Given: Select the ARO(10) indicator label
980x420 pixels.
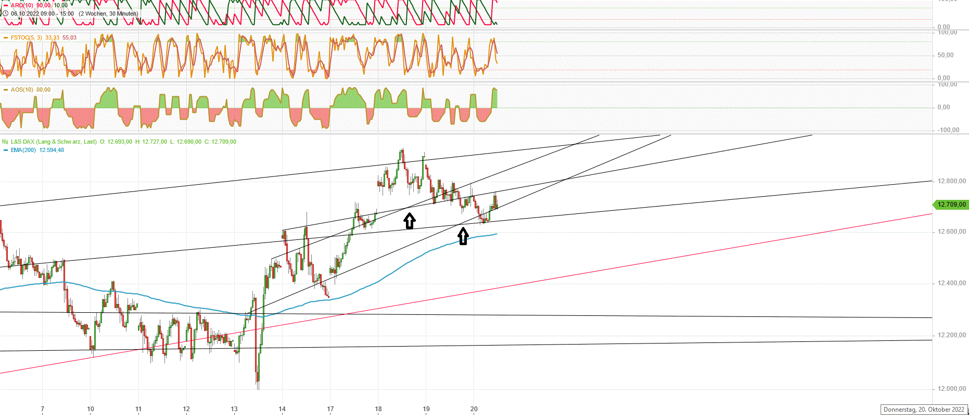Looking at the screenshot, I should pyautogui.click(x=22, y=5).
